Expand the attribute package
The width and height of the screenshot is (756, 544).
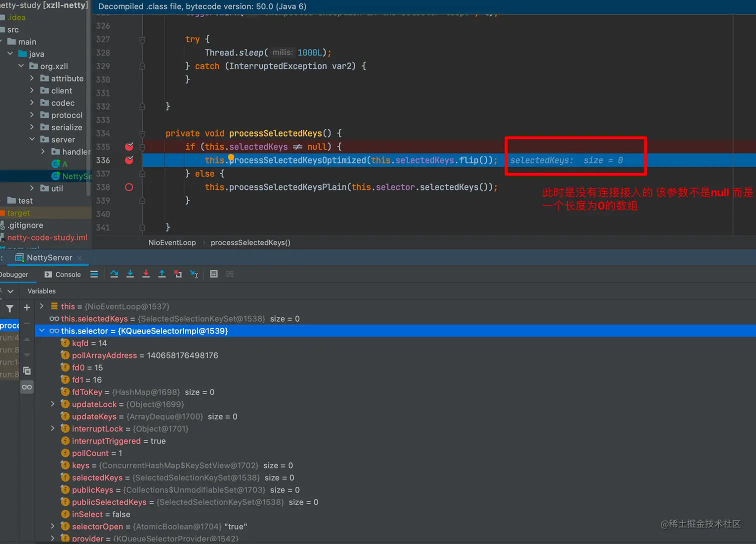32,78
